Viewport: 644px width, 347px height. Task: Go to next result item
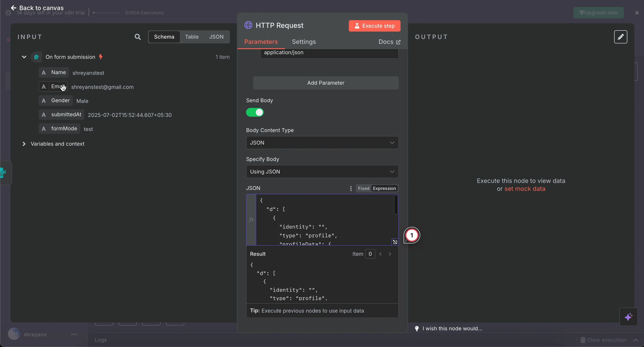coord(390,254)
